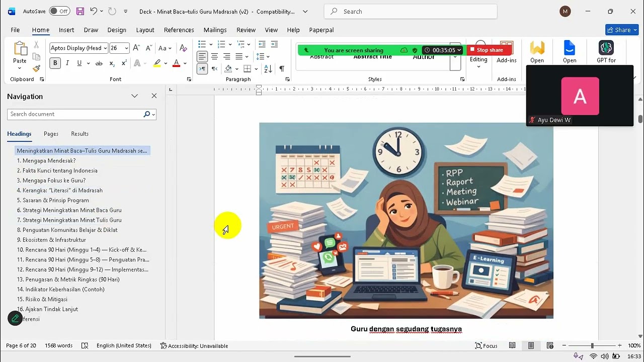The image size is (644, 362).
Task: Apply superscript formatting
Action: 124,63
